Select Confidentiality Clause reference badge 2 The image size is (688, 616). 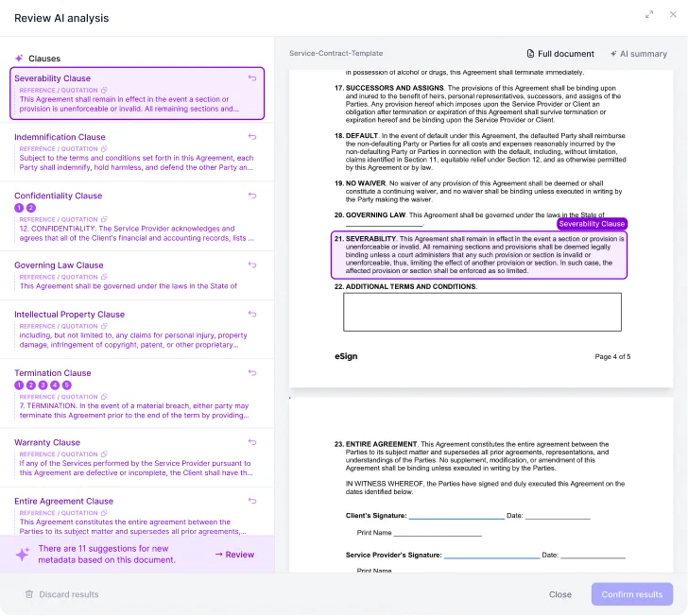(30, 208)
